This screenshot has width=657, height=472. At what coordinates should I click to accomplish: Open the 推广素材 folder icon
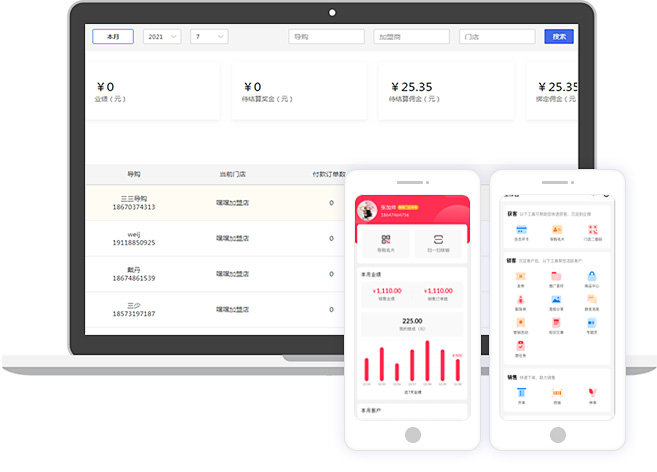556,277
